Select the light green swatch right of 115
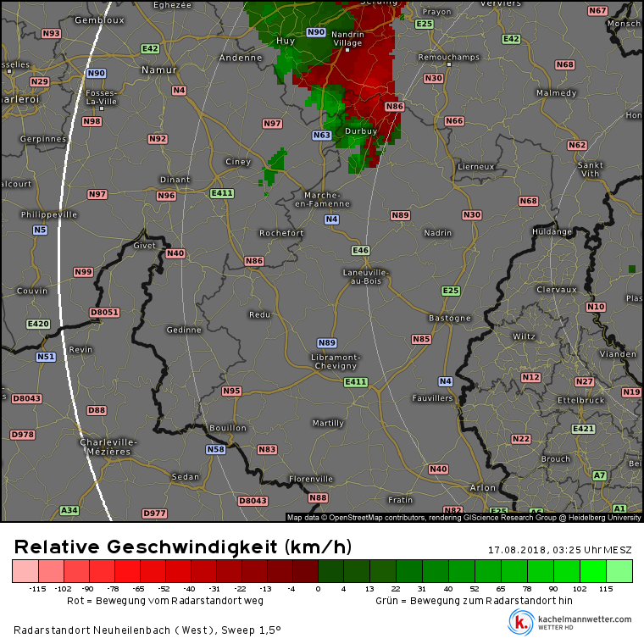The height and width of the screenshot is (644, 644). tap(619, 571)
